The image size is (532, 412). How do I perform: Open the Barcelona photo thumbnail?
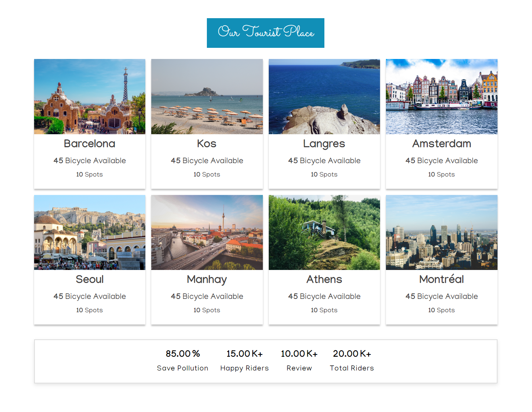coord(90,96)
